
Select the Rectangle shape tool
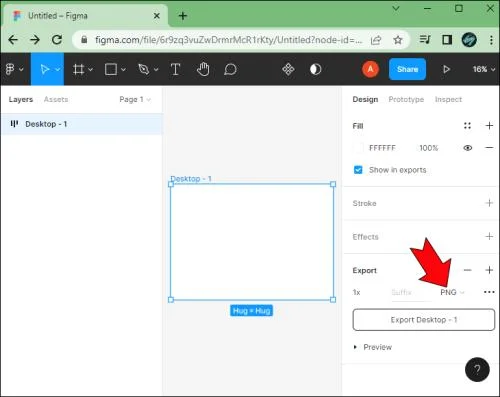click(111, 69)
